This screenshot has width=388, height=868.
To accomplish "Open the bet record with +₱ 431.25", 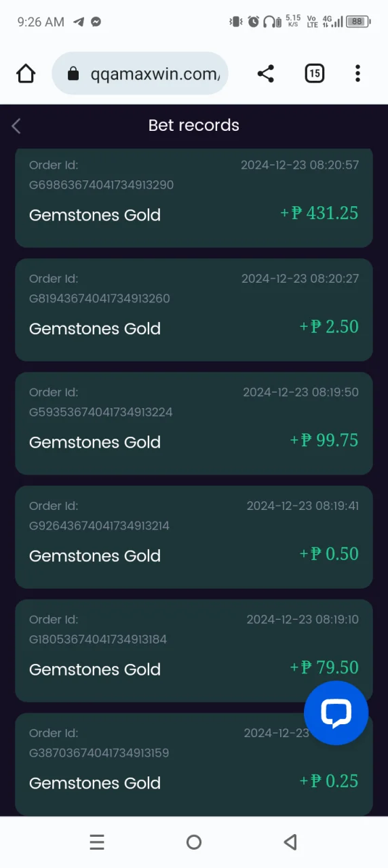I will [x=194, y=197].
